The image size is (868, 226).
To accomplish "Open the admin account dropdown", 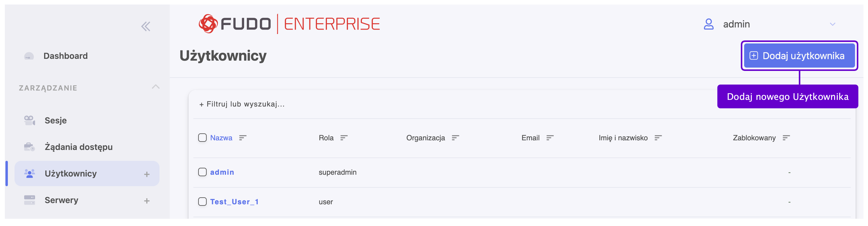I will point(832,24).
